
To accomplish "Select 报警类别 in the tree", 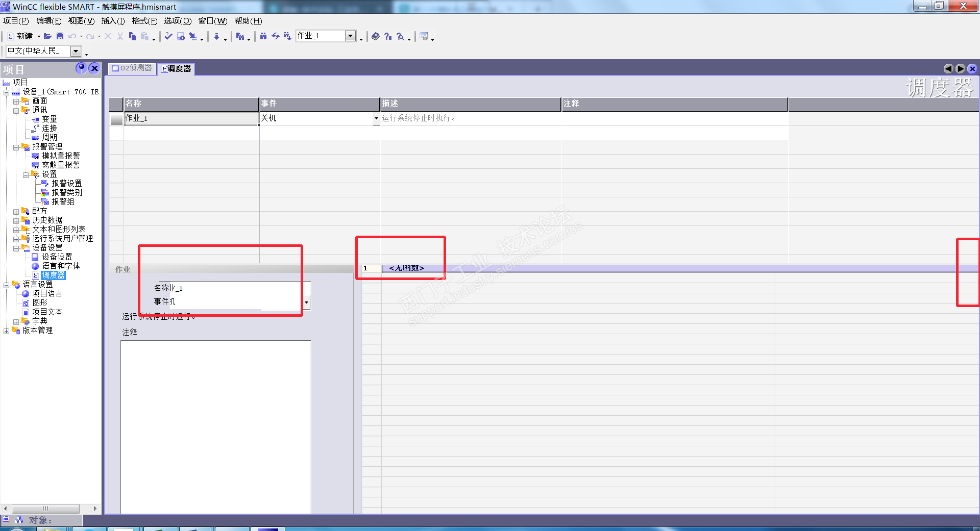I will (67, 193).
